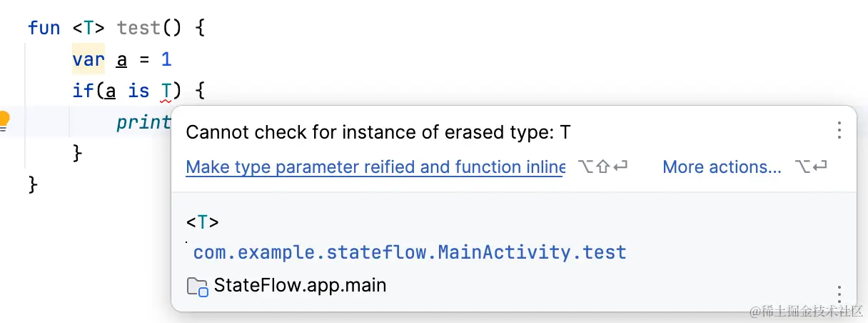Click variable "a" inside the if condition
The image size is (868, 323).
(111, 91)
